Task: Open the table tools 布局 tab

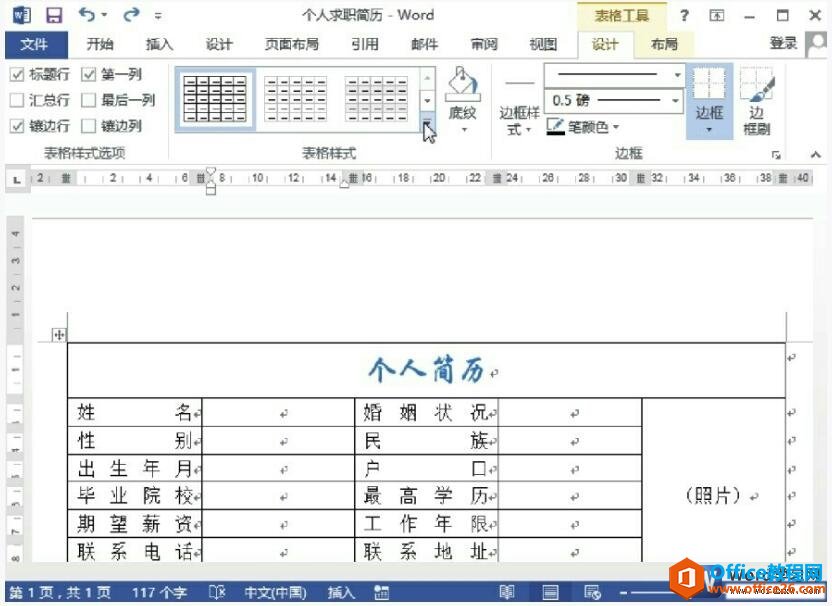Action: 664,44
